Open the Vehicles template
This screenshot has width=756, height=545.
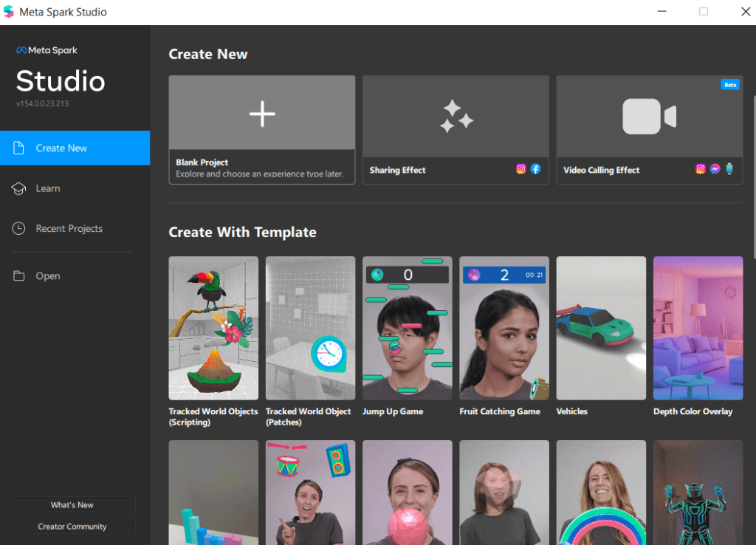(600, 328)
